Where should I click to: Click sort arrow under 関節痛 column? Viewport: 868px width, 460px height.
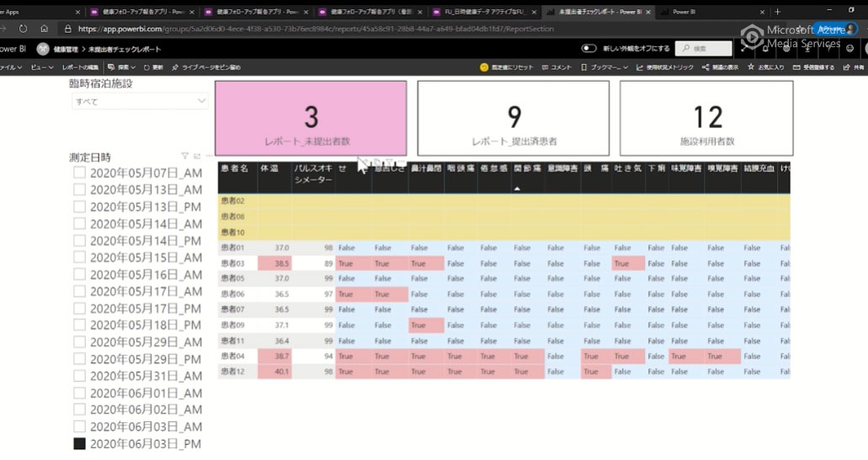click(x=517, y=189)
